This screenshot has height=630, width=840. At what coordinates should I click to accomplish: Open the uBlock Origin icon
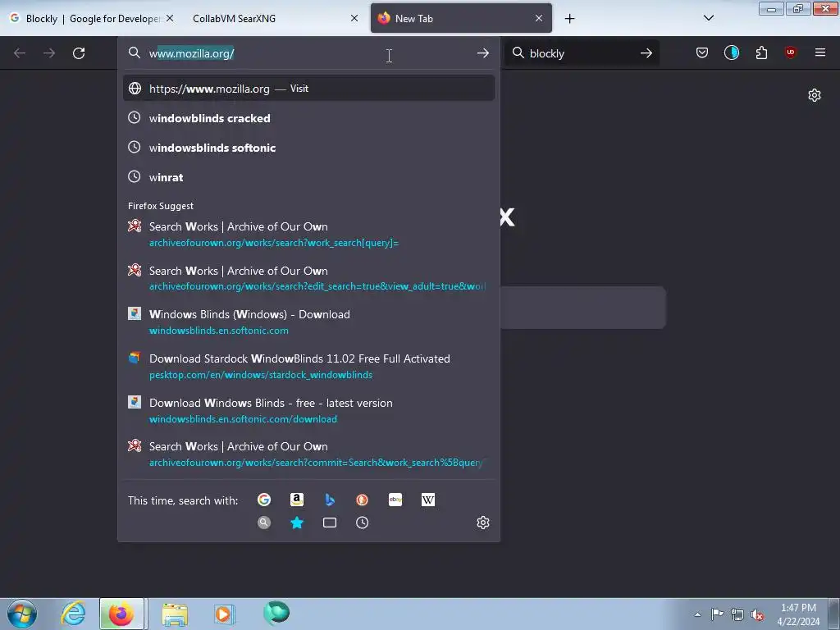[x=790, y=52]
